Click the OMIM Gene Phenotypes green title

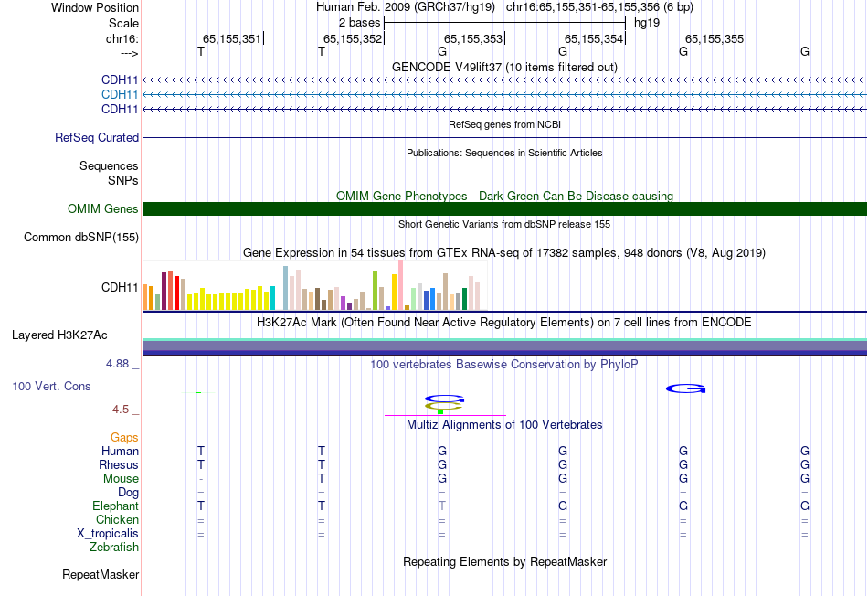[505, 197]
